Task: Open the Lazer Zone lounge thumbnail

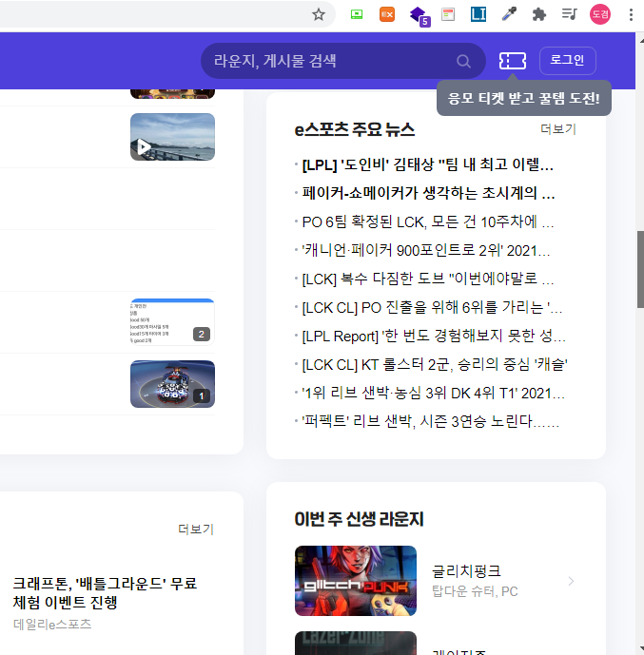Action: tap(356, 643)
